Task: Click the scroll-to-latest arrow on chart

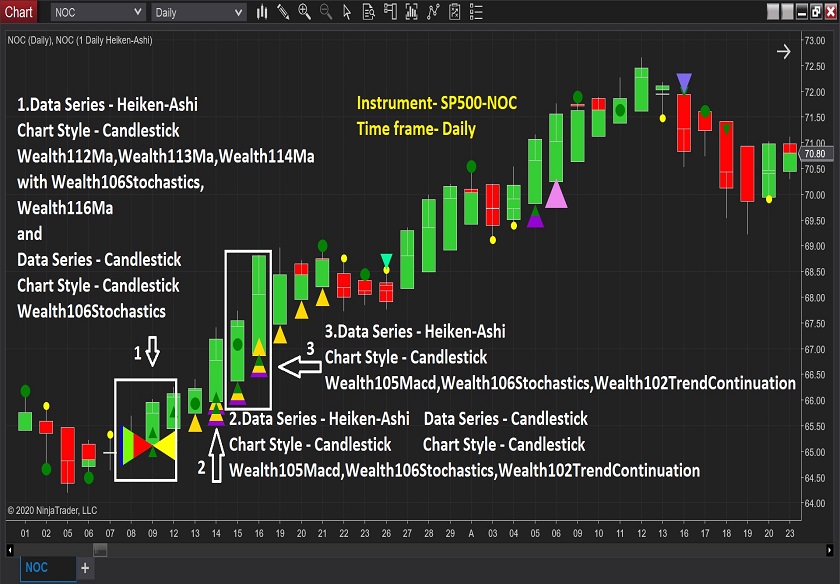Action: coord(783,52)
